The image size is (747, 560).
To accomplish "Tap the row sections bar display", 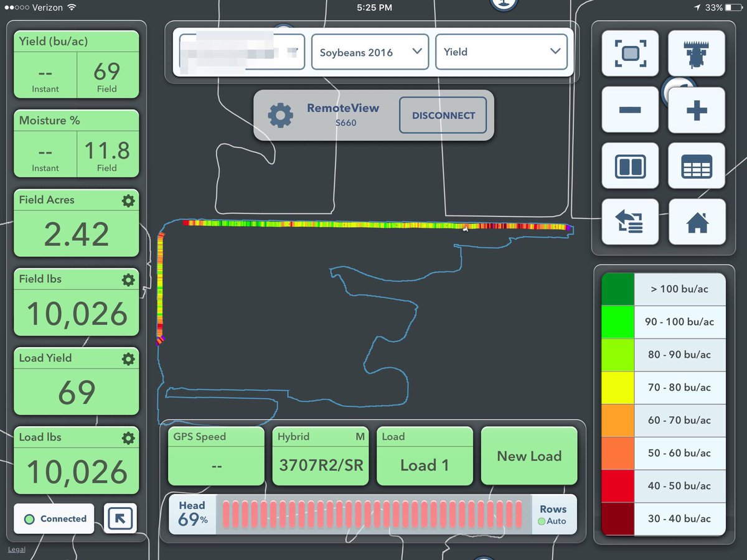I will pyautogui.click(x=374, y=515).
